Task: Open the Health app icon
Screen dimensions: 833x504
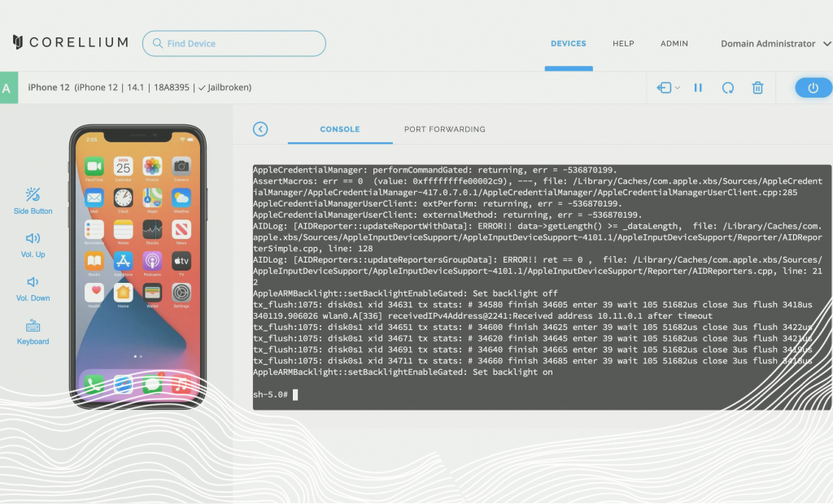Action: (94, 292)
